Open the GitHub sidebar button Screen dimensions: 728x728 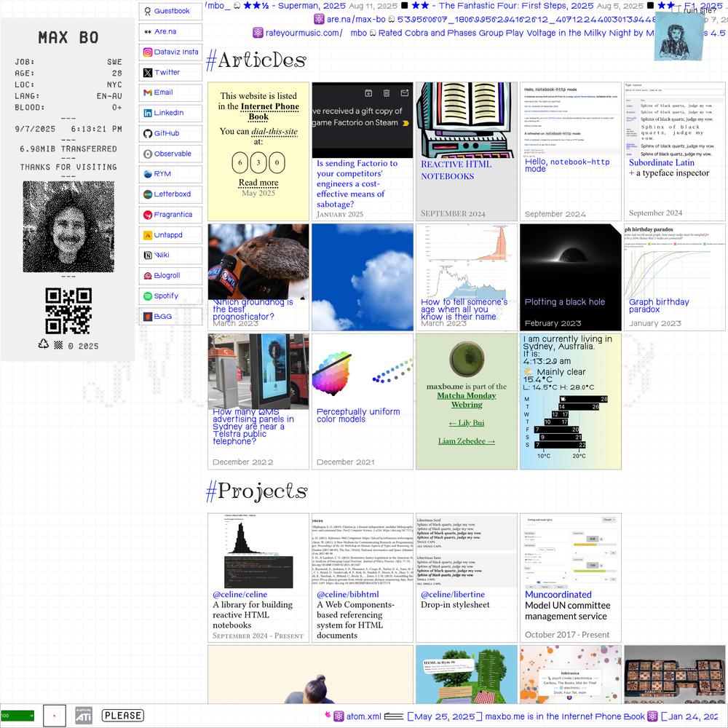coord(170,133)
